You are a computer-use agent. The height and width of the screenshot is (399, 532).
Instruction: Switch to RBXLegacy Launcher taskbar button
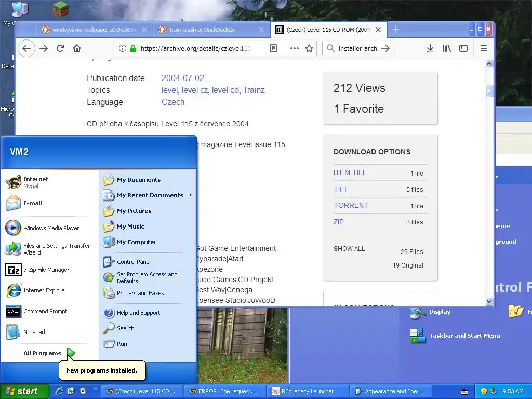coord(308,391)
